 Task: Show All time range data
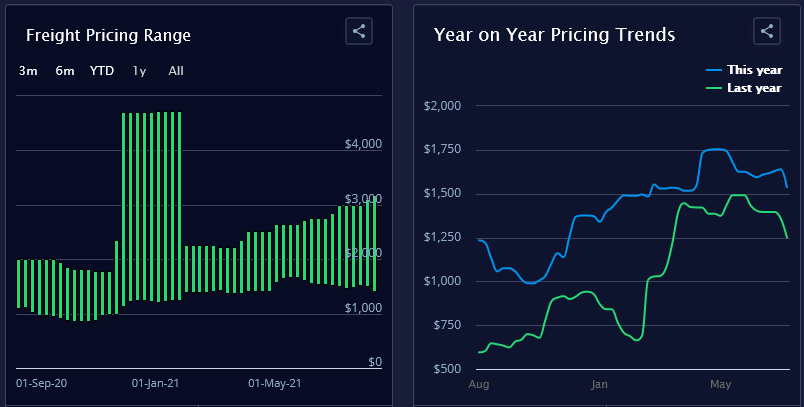point(176,71)
